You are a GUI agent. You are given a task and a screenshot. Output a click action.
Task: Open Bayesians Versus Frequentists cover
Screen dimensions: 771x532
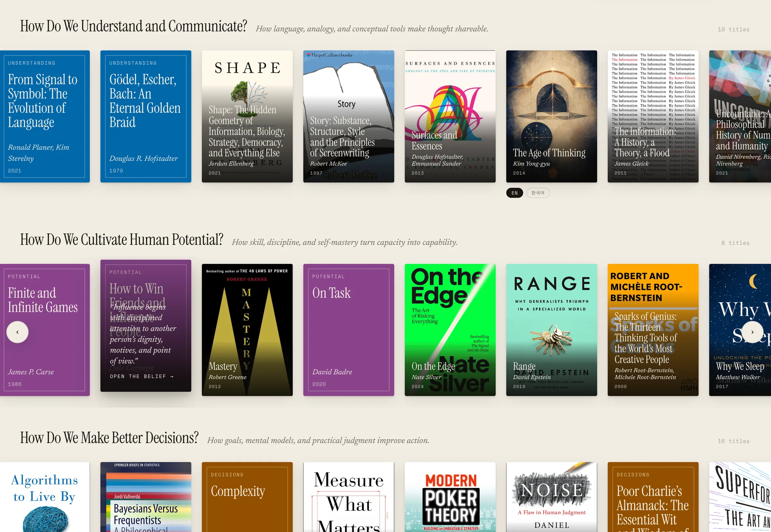[146, 497]
